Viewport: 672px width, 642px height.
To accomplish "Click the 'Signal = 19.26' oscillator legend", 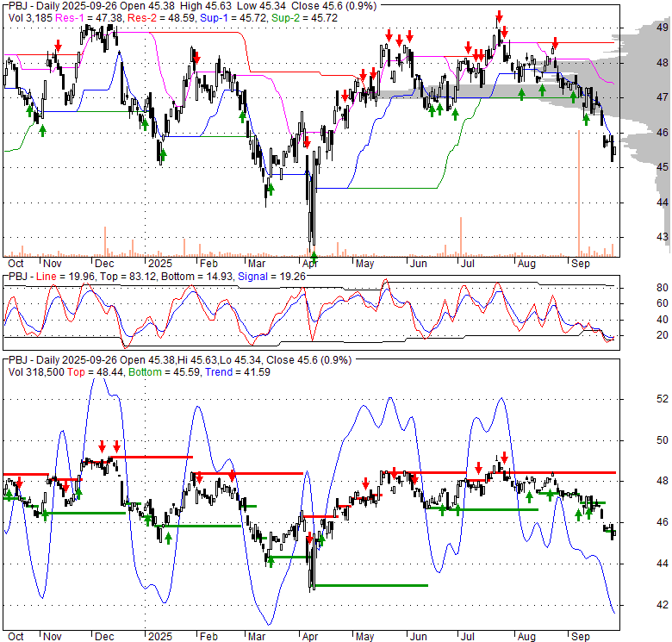I will (x=271, y=277).
